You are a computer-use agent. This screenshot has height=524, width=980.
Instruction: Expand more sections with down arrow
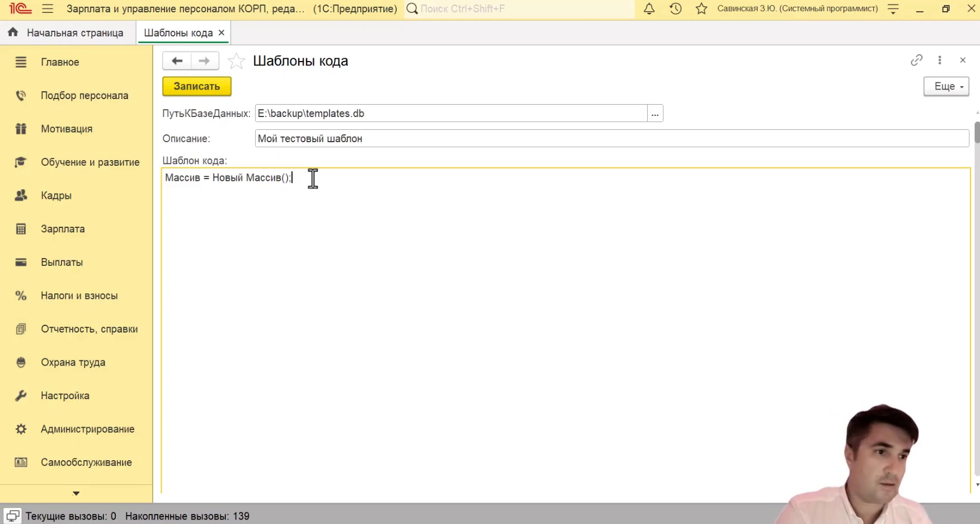(x=76, y=493)
